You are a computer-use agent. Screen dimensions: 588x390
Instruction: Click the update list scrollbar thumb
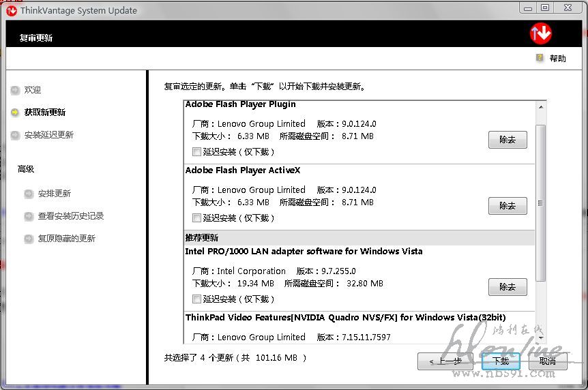point(541,202)
